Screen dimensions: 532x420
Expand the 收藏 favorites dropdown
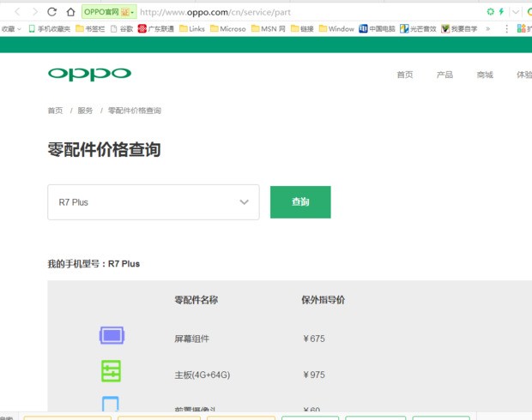pyautogui.click(x=11, y=29)
